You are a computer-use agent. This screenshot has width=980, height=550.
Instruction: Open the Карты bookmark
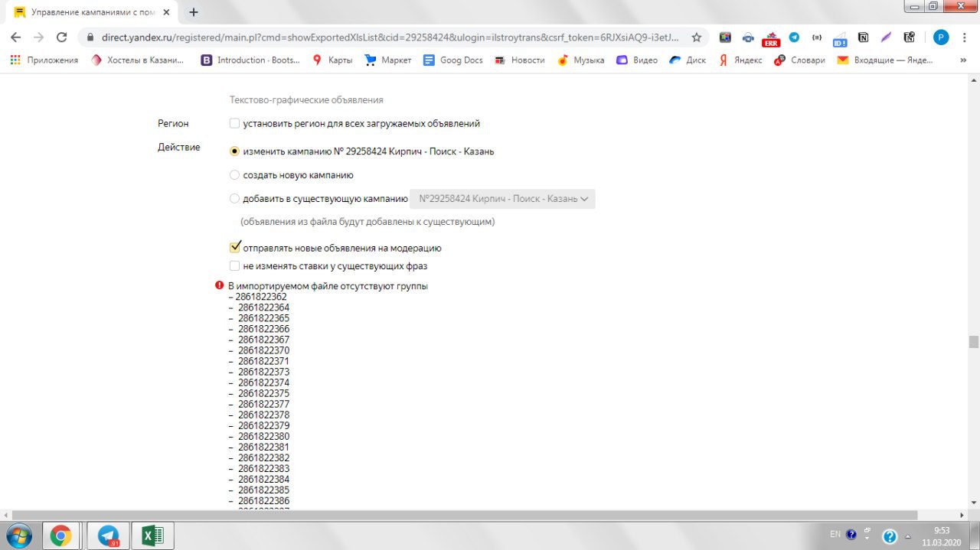[332, 60]
